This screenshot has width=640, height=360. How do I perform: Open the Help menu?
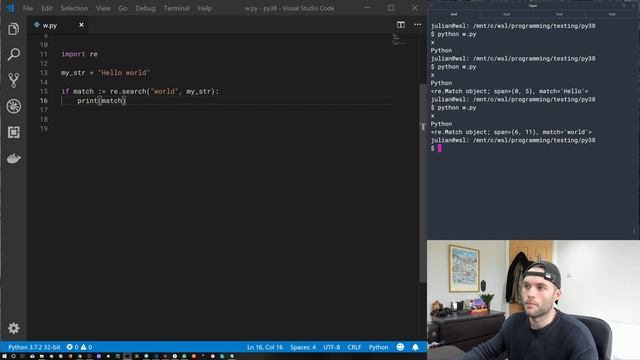(204, 8)
